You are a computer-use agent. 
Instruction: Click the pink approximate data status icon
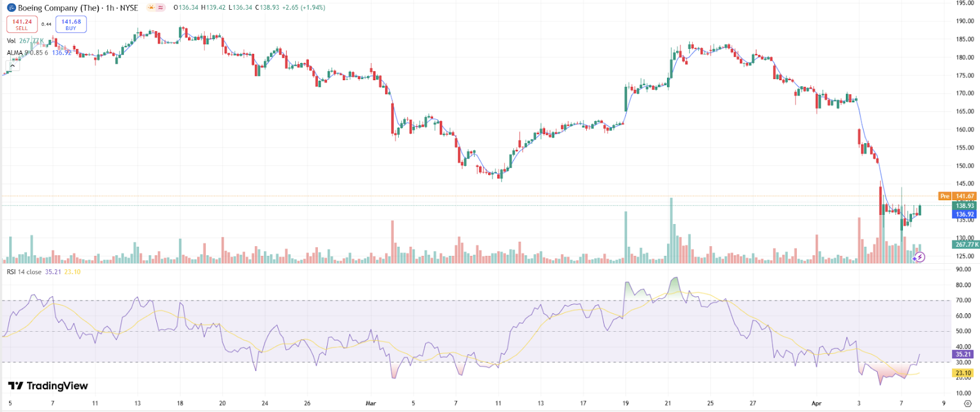[161, 8]
